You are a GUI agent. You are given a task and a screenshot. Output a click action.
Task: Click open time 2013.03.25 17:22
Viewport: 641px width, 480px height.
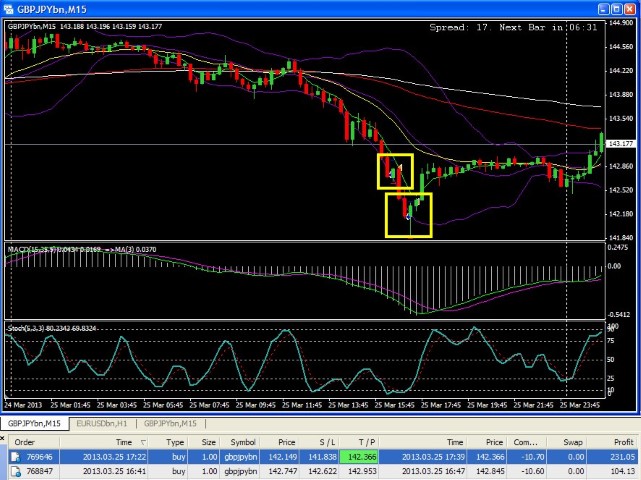click(114, 457)
